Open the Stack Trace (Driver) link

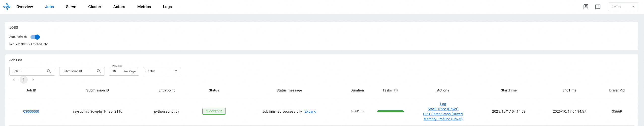click(443, 109)
